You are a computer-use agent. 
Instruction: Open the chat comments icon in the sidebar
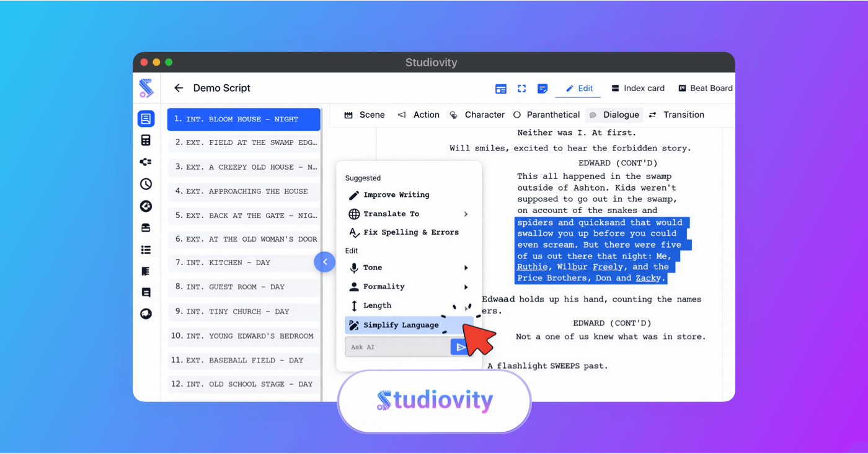click(146, 313)
